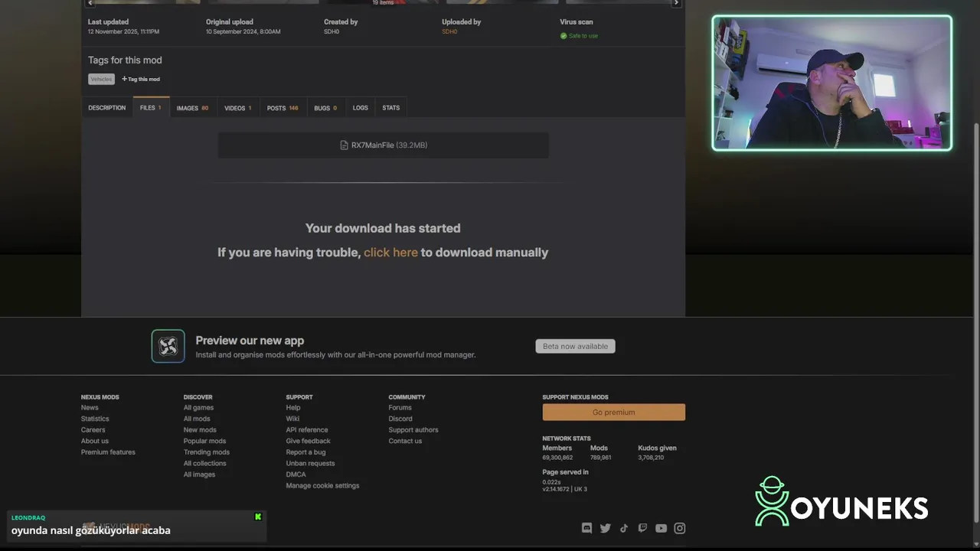Open the Give feedback link
This screenshot has width=980, height=551.
coord(309,441)
